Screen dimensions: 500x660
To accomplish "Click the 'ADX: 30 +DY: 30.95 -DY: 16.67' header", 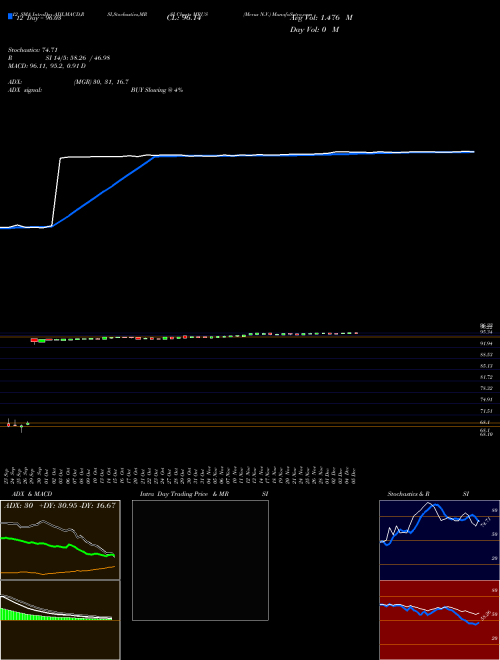I will tap(60, 506).
